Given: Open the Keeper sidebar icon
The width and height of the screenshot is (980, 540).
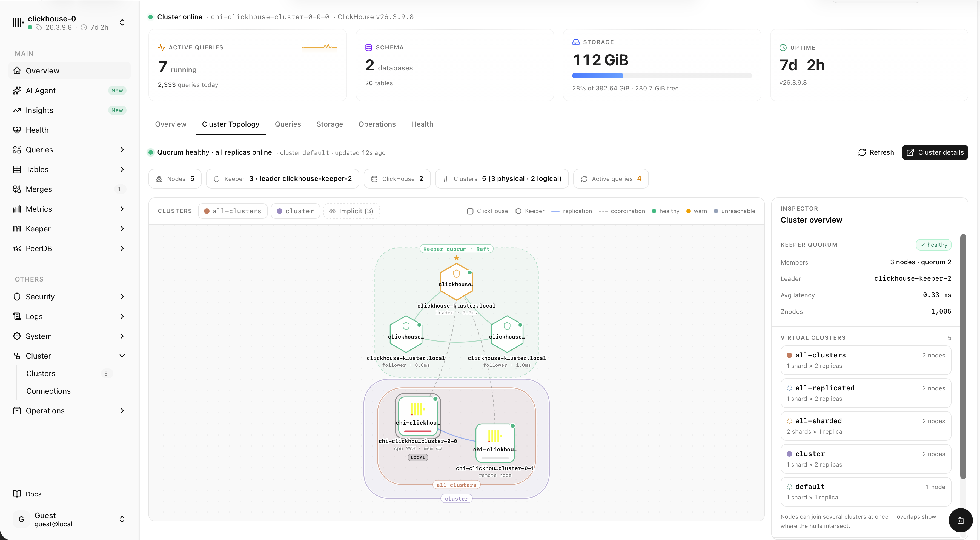Looking at the screenshot, I should [17, 229].
